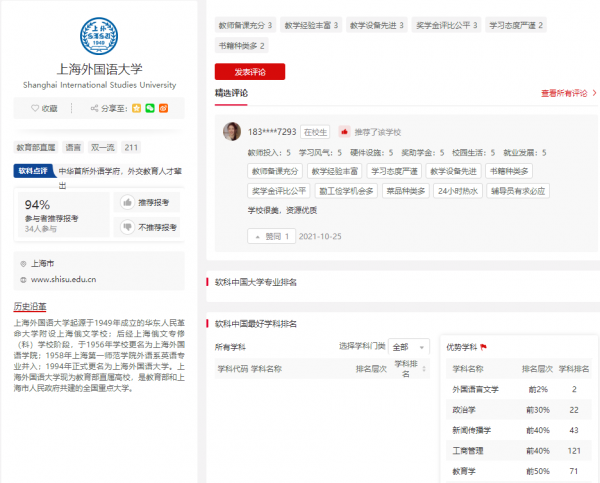Click 软科中国大学专业排名 section heading
The width and height of the screenshot is (600, 483).
coord(256,282)
